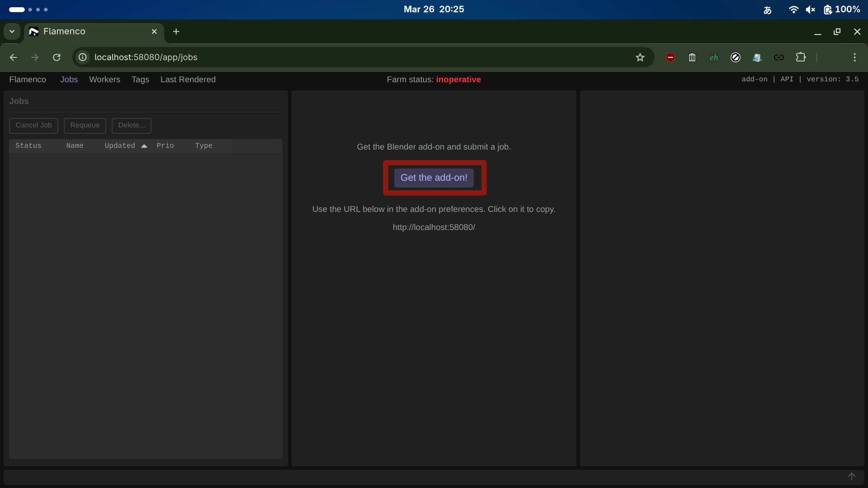Open the green 'eh' extension
This screenshot has width=868, height=488.
(x=714, y=57)
